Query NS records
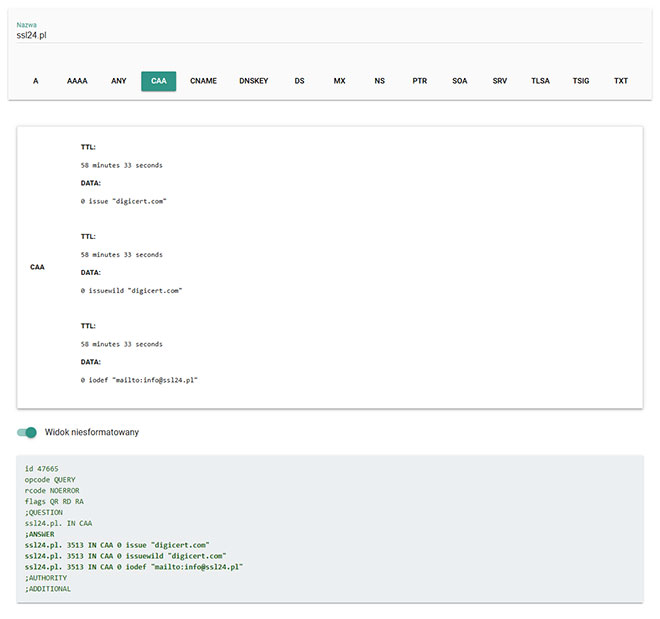 tap(379, 81)
